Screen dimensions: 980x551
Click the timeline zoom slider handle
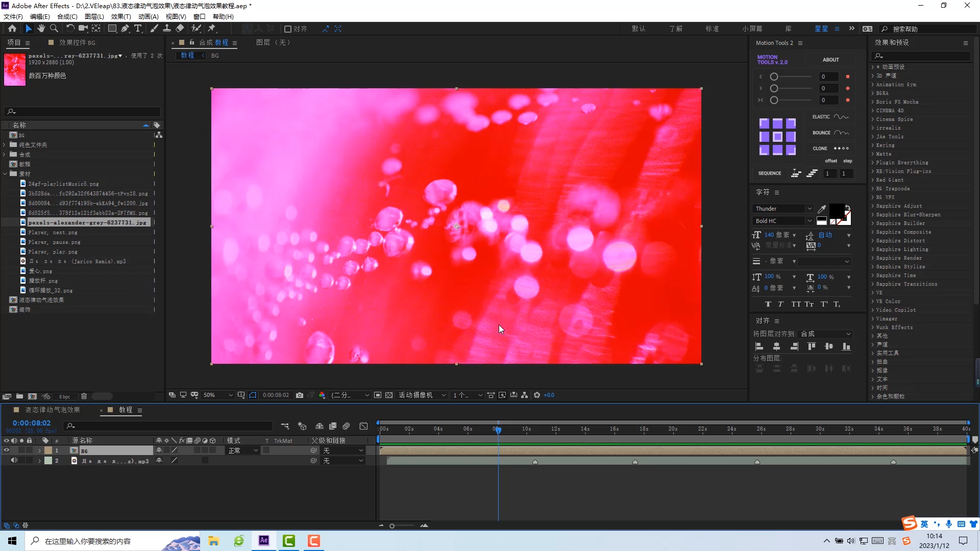click(x=392, y=525)
